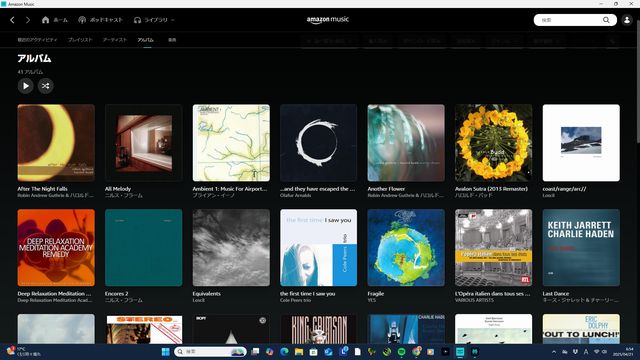Click the 'Avalon Sutra (2013 Remaster)' title
This screenshot has height=360, width=640.
click(491, 189)
